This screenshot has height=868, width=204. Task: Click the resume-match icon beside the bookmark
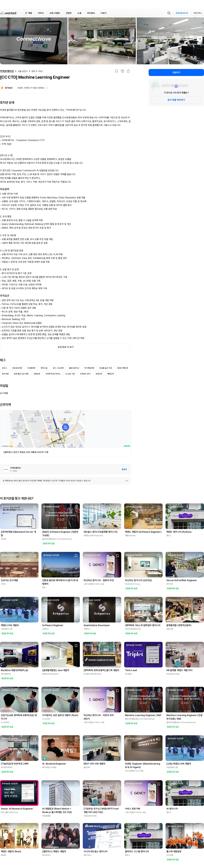(122, 71)
